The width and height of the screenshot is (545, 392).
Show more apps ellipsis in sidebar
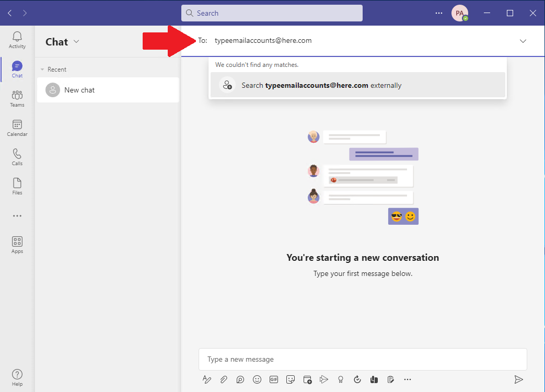coord(17,216)
